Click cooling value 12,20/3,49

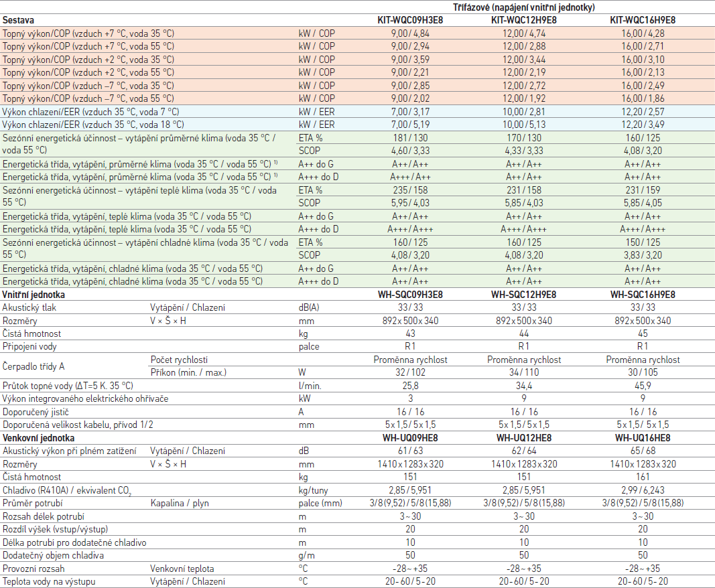[x=643, y=125]
